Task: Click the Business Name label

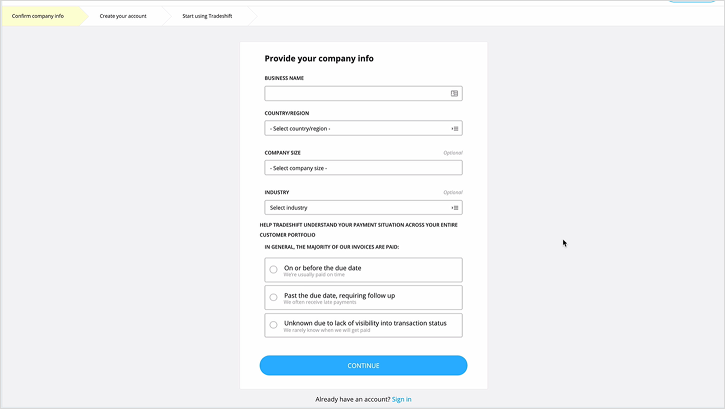Action: click(285, 78)
